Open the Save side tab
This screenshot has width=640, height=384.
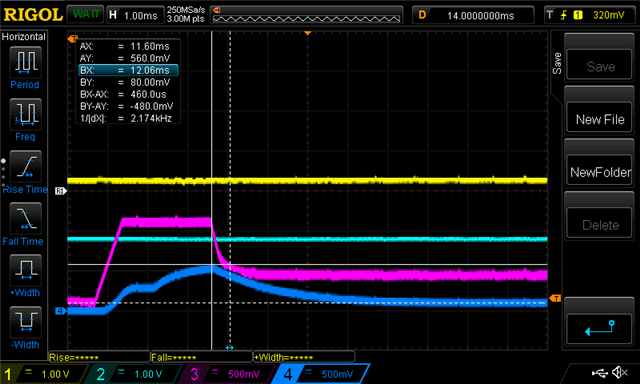click(557, 63)
